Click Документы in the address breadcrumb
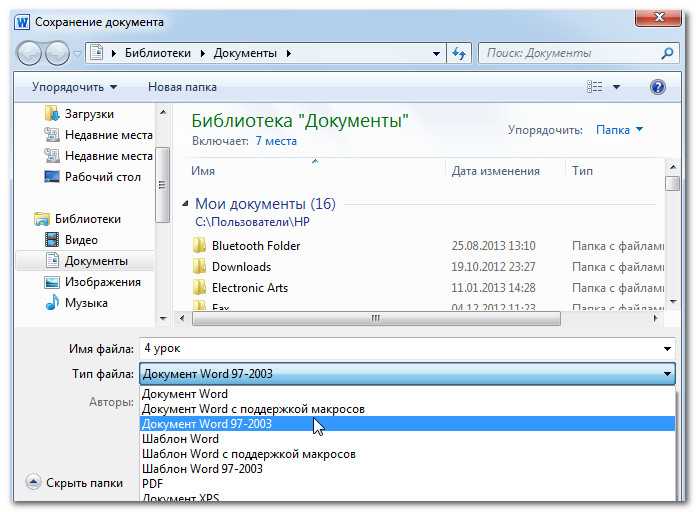This screenshot has width=696, height=512. coord(245,53)
